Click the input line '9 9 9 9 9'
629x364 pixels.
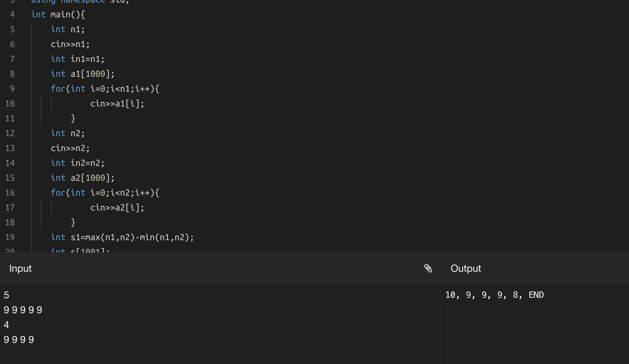pyautogui.click(x=23, y=310)
